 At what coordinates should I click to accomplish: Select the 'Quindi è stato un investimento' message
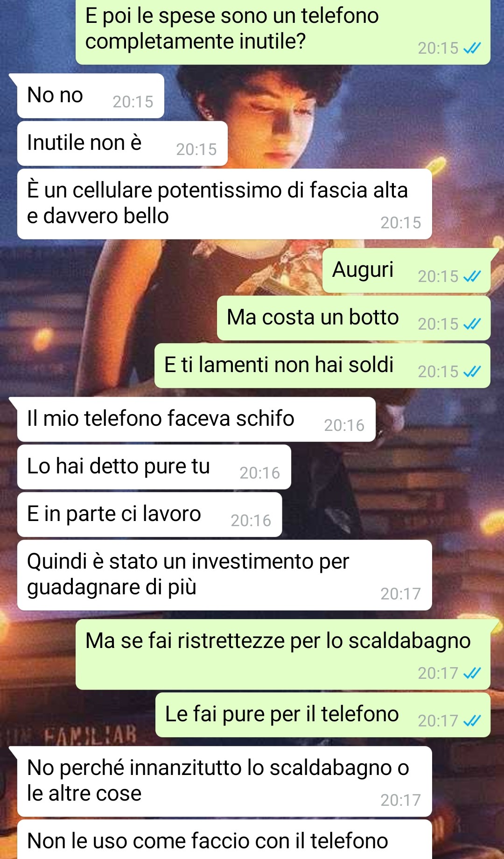224,575
